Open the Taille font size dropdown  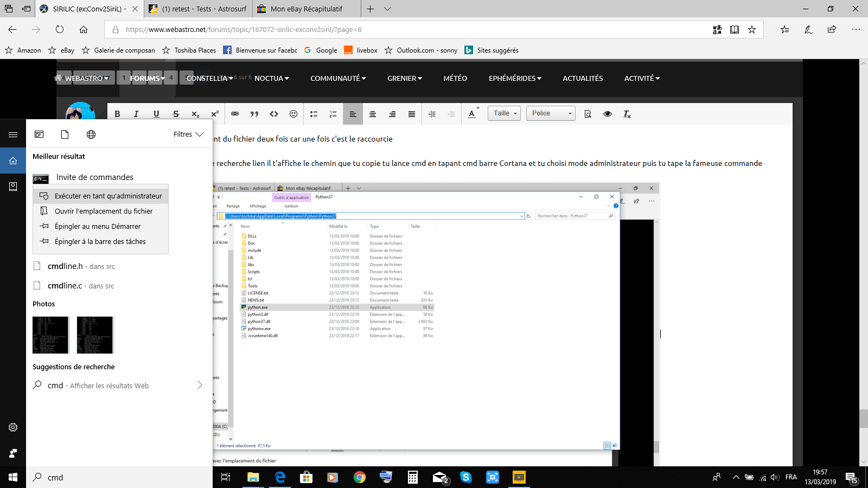(x=505, y=113)
